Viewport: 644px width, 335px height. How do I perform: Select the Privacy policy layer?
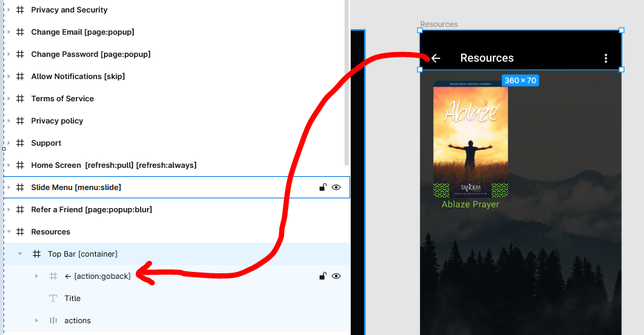coord(57,121)
